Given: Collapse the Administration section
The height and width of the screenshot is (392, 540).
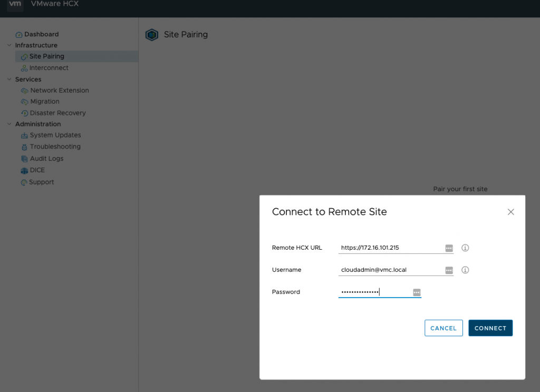Looking at the screenshot, I should coord(9,124).
